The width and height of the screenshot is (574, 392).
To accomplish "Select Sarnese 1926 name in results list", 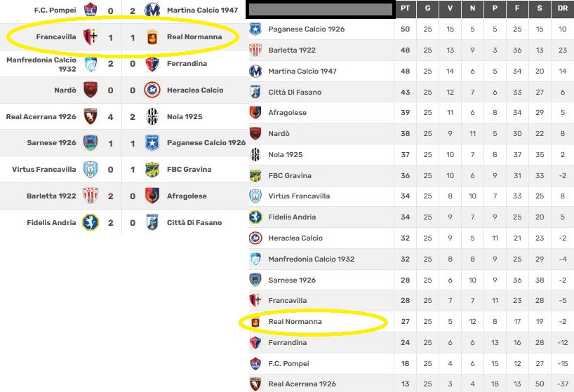I will pyautogui.click(x=51, y=143).
